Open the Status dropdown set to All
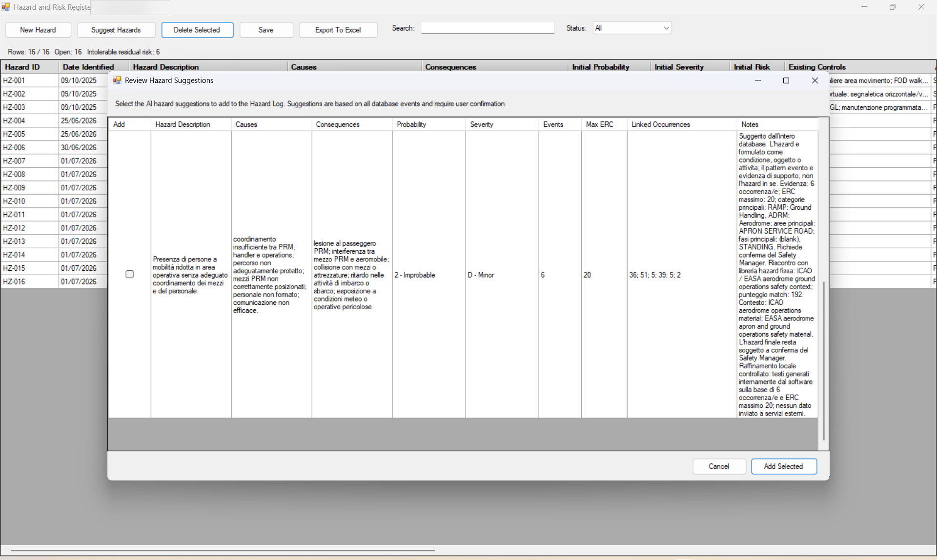The height and width of the screenshot is (560, 937). (x=632, y=28)
